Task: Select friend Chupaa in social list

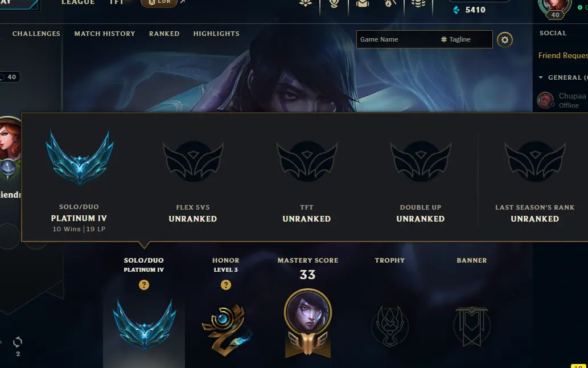Action: (562, 100)
